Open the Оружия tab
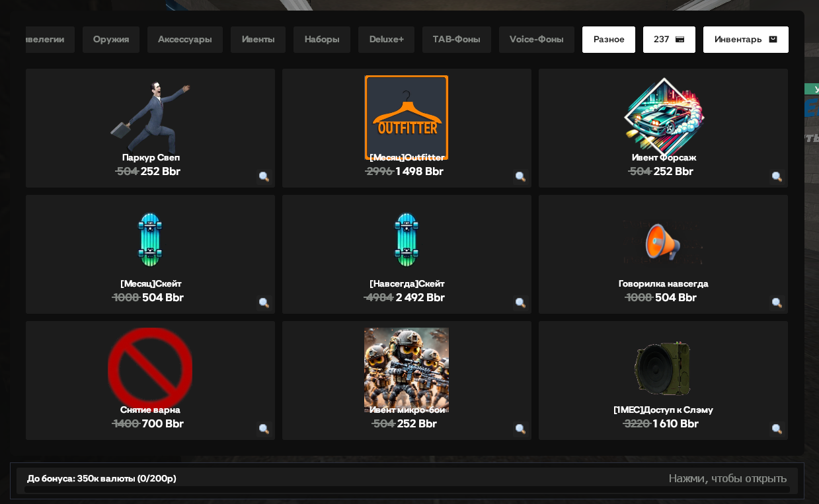Image resolution: width=819 pixels, height=504 pixels. coord(111,40)
